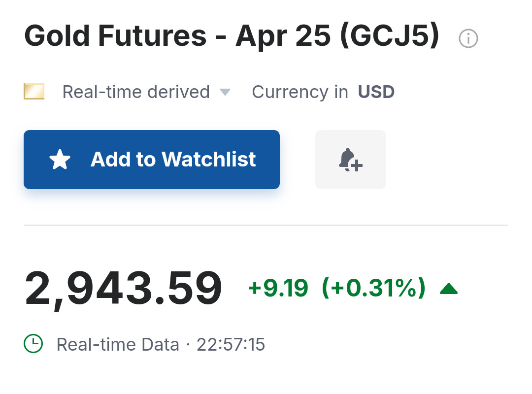Click the 22:57:15 timestamp
This screenshot has height=394, width=532.
pyautogui.click(x=231, y=344)
